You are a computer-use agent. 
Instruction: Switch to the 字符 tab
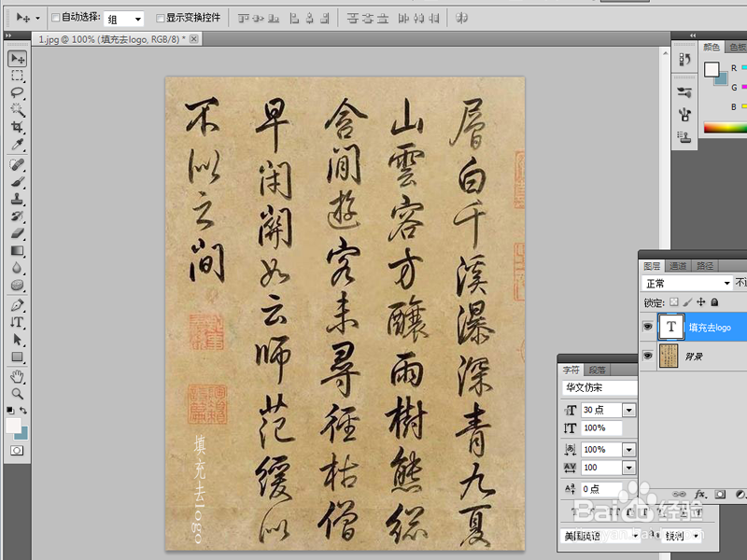click(x=571, y=370)
